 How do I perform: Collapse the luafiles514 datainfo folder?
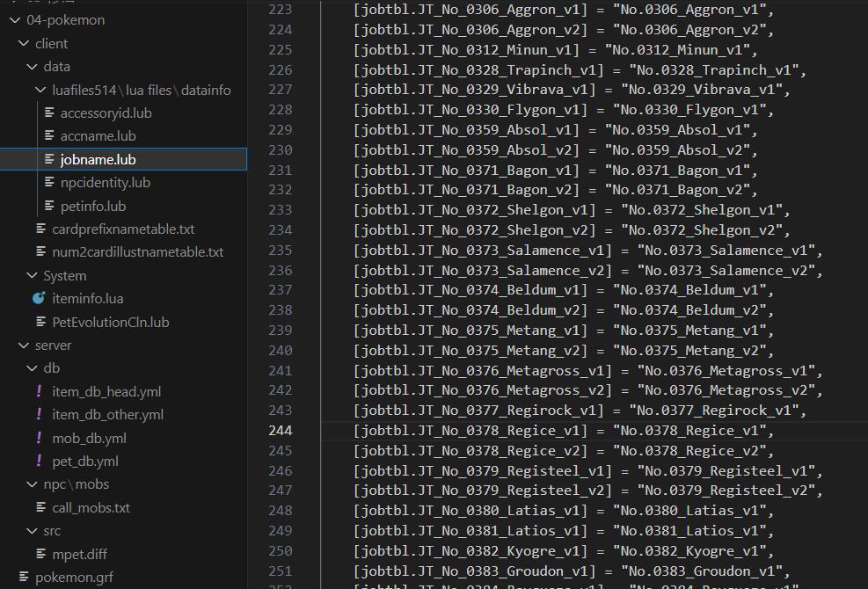[40, 91]
